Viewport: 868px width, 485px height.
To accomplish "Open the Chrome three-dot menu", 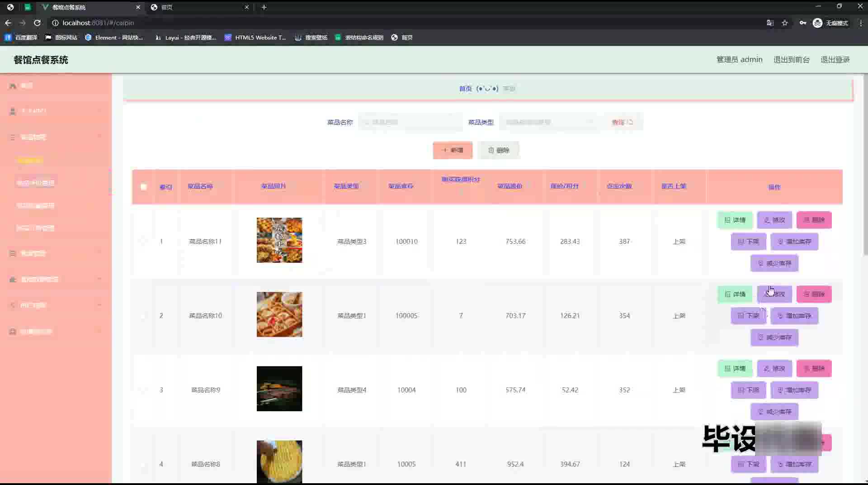I will [860, 23].
